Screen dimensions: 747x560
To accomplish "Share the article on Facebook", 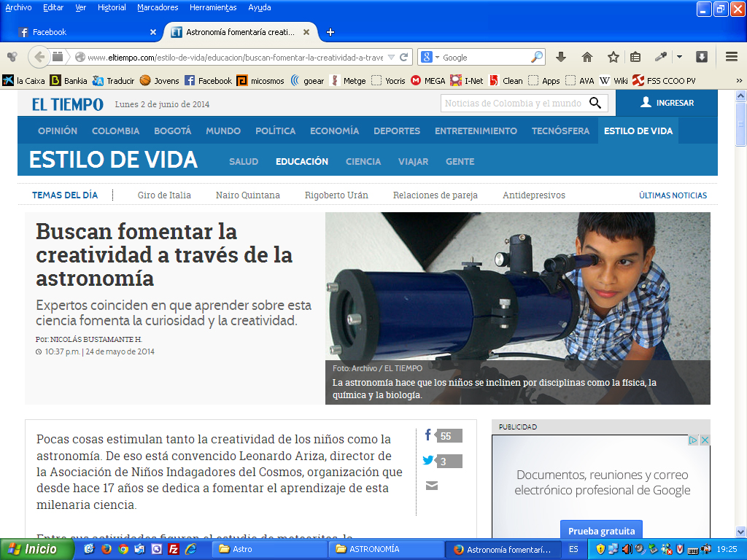I will (x=428, y=435).
